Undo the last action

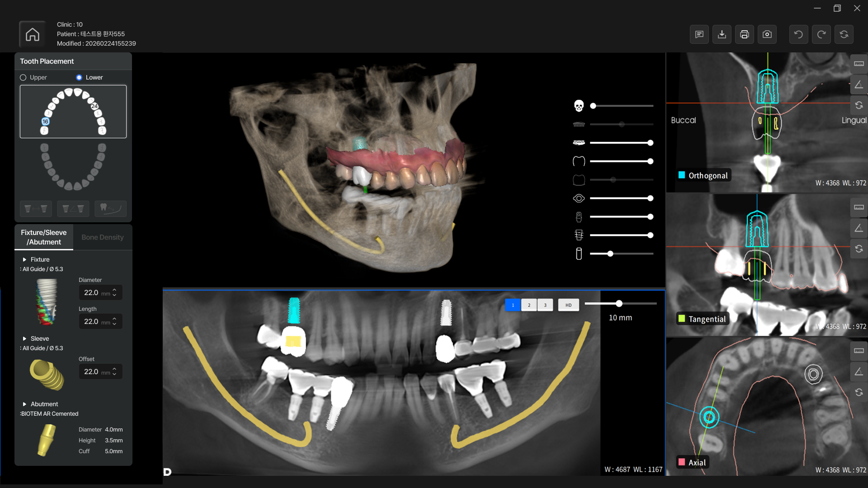click(799, 34)
